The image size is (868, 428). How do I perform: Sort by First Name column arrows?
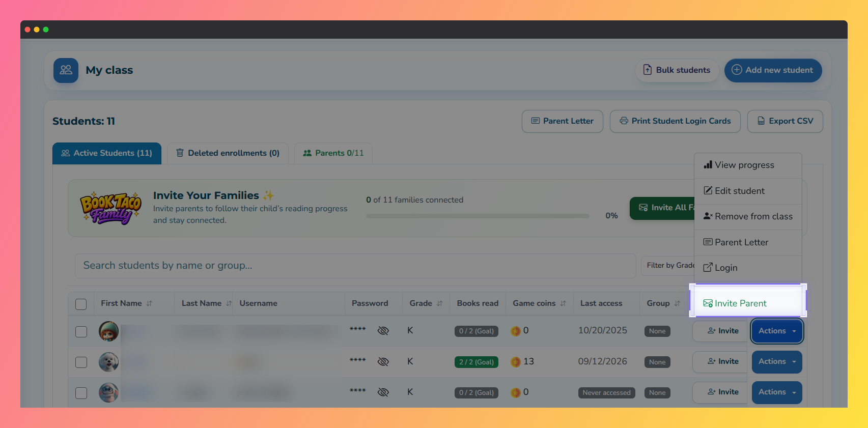tap(149, 303)
